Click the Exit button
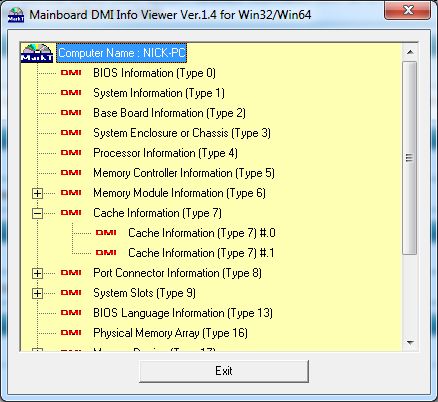The height and width of the screenshot is (402, 438). (x=224, y=371)
